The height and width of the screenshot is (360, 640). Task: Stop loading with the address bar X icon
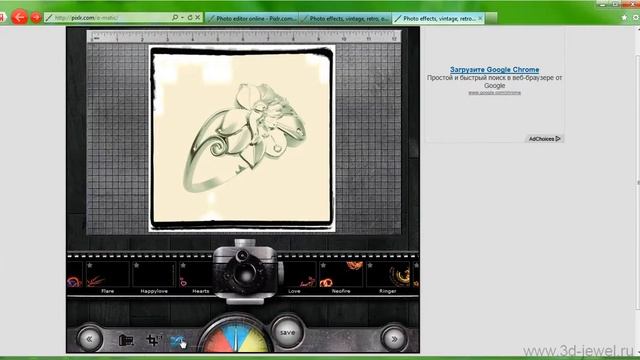198,18
